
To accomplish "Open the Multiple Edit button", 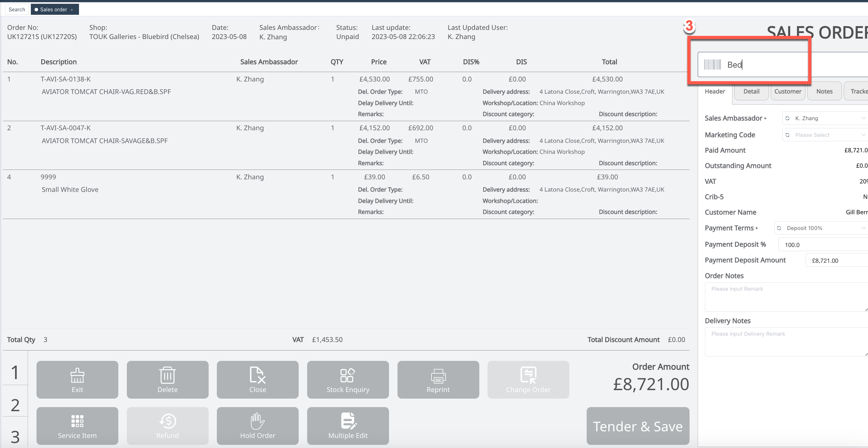I will click(x=348, y=426).
